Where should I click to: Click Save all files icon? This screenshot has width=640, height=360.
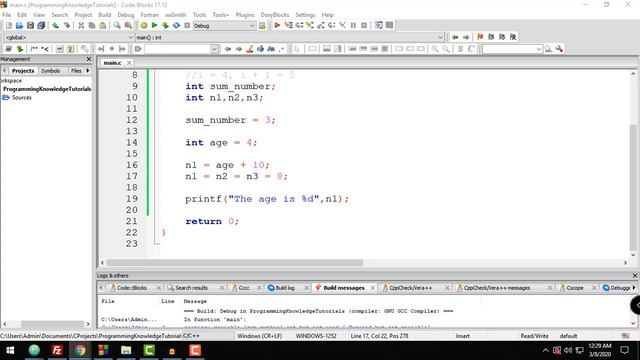tap(41, 25)
